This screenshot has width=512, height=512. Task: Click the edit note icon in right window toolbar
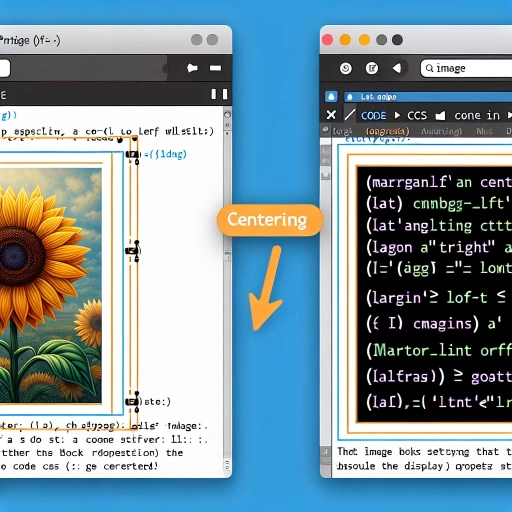point(372,68)
